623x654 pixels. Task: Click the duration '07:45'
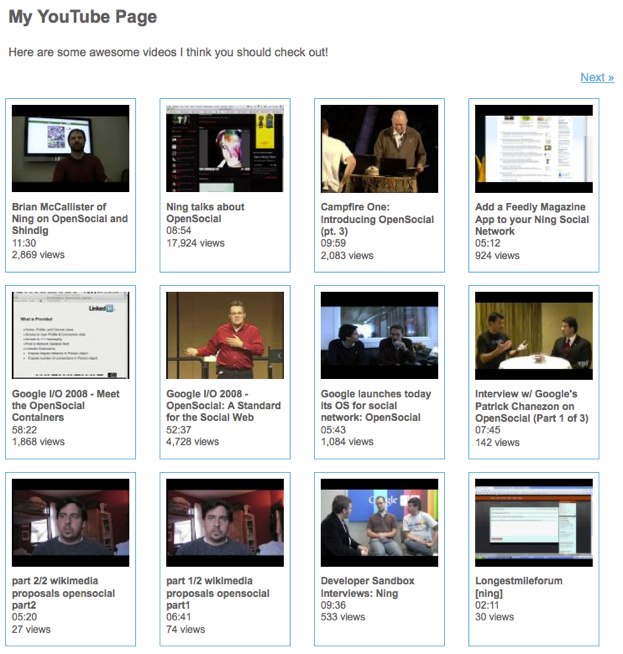click(487, 430)
